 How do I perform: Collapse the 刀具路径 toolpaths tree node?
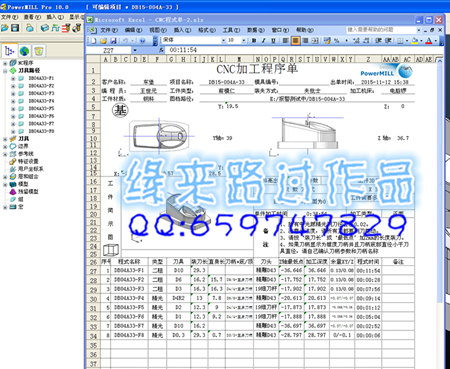pyautogui.click(x=5, y=71)
